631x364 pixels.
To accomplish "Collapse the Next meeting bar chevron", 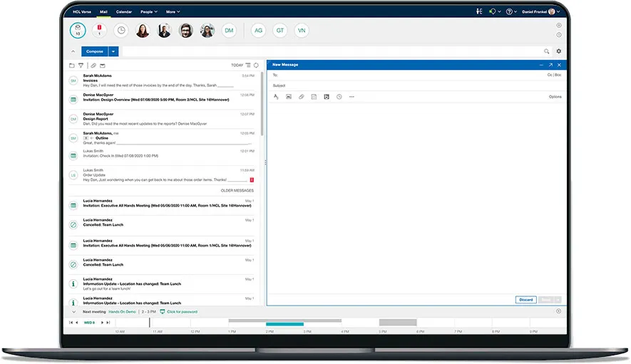I will (73, 311).
